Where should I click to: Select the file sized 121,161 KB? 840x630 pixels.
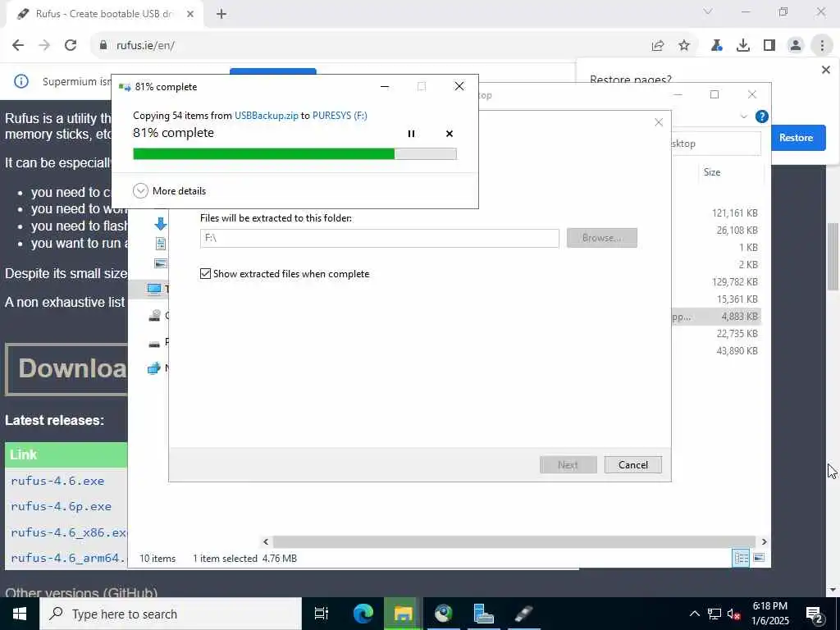tap(734, 213)
